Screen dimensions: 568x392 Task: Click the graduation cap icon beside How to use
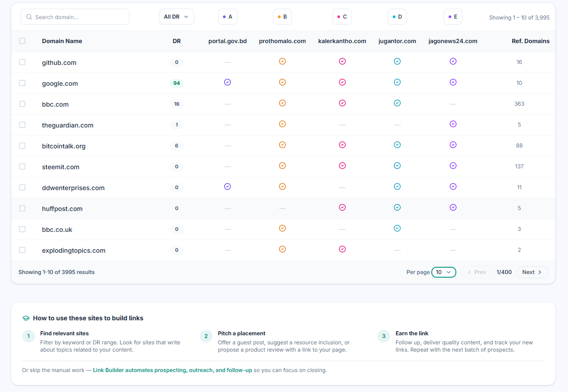pos(26,318)
